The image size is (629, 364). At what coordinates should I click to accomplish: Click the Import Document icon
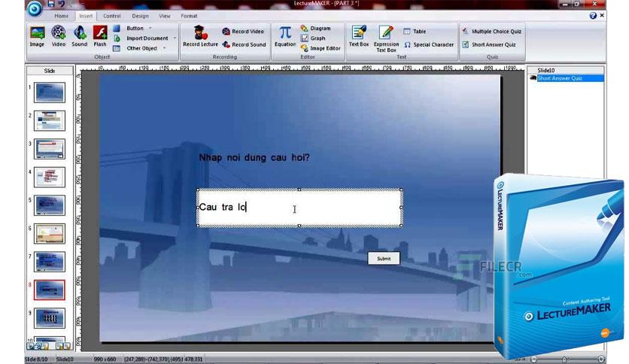tap(117, 38)
